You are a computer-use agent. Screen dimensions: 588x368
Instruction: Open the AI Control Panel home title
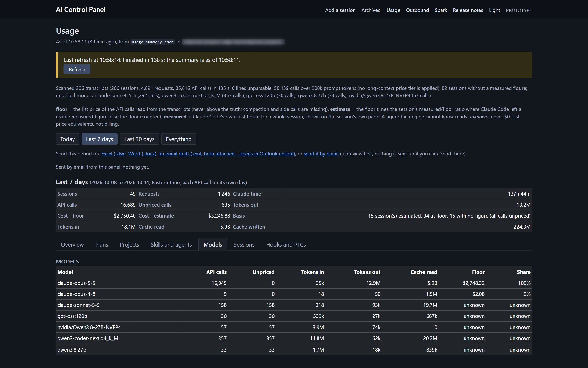point(81,9)
